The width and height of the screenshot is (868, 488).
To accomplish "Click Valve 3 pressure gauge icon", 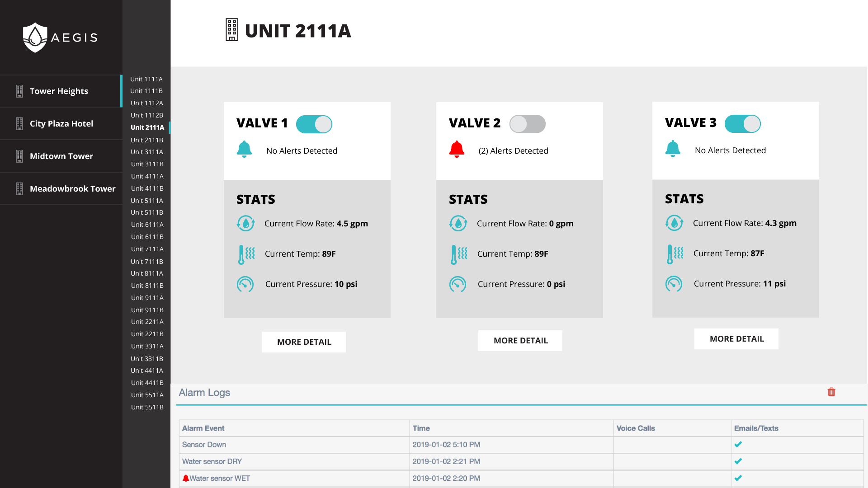I will (x=674, y=284).
